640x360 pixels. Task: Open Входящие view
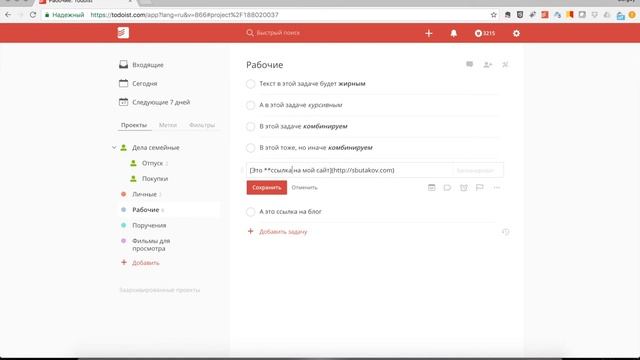[148, 65]
